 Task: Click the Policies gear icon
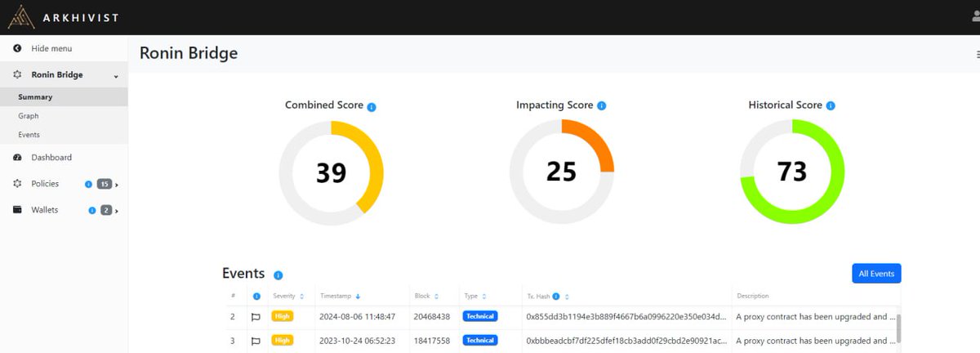[x=17, y=184]
